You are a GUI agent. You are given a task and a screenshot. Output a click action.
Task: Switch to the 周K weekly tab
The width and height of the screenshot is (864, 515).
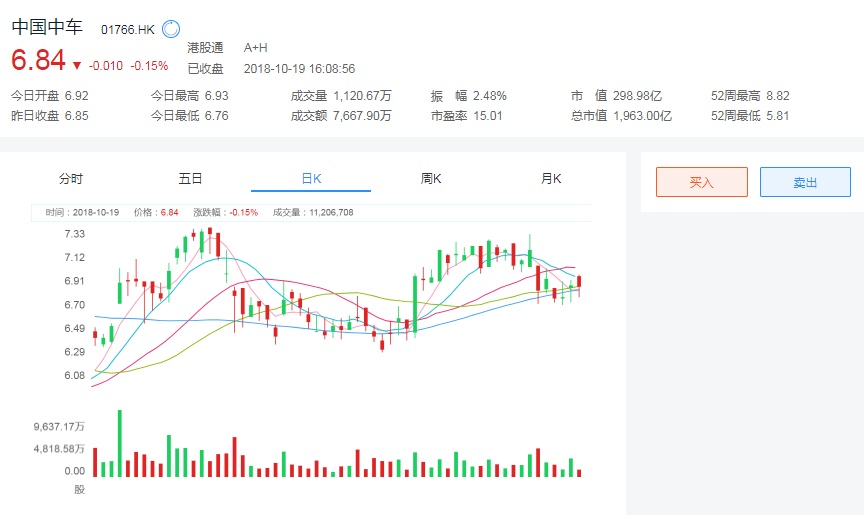[x=431, y=179]
